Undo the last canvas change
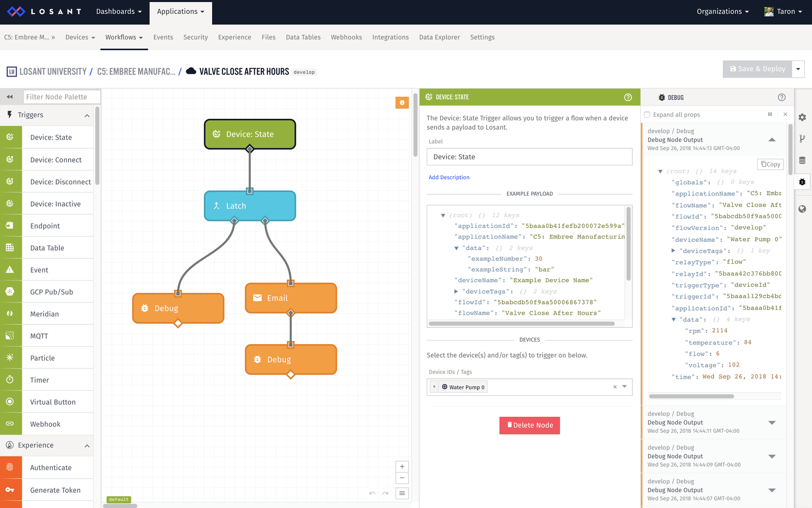Image resolution: width=812 pixels, height=508 pixels. tap(373, 493)
